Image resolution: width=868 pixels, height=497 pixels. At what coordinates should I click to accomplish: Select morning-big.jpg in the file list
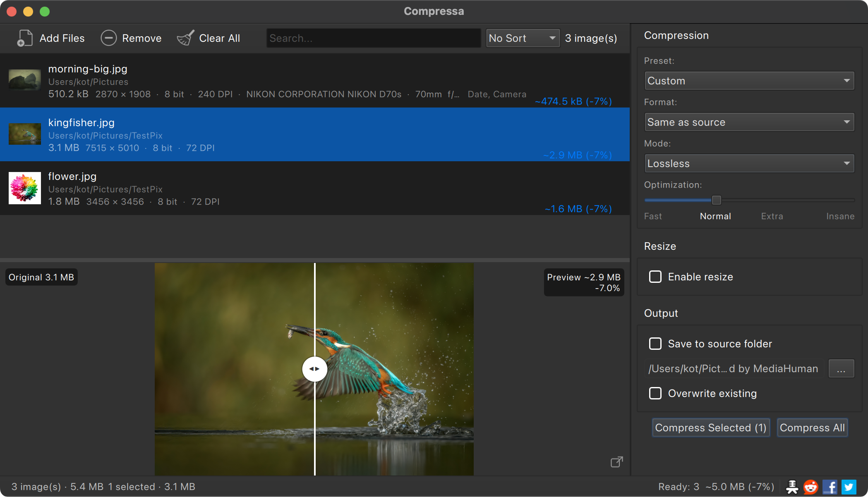pyautogui.click(x=315, y=81)
